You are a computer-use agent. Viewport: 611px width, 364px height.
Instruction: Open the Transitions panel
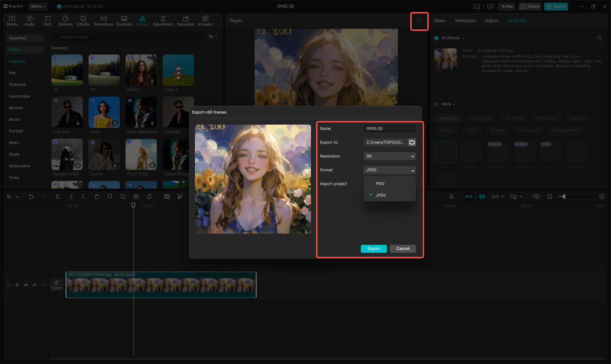(x=103, y=21)
